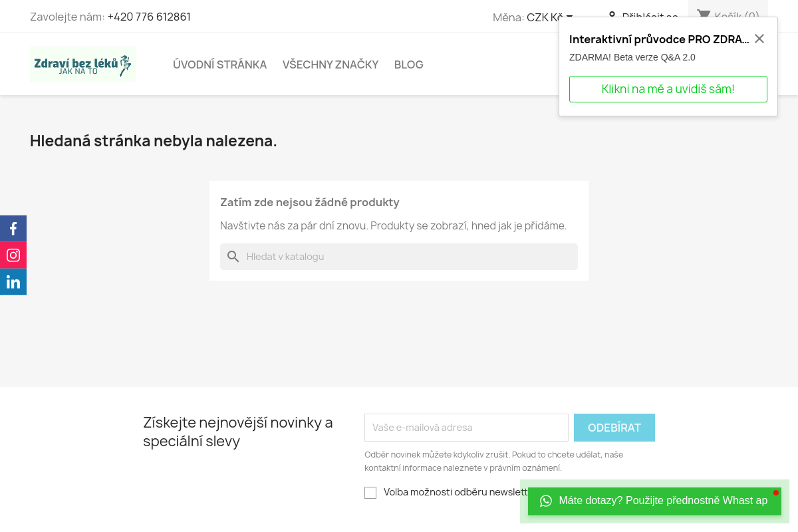Open the VŠECHNY ZNAČKY menu item
Viewport: 798px width, 532px height.
[331, 65]
